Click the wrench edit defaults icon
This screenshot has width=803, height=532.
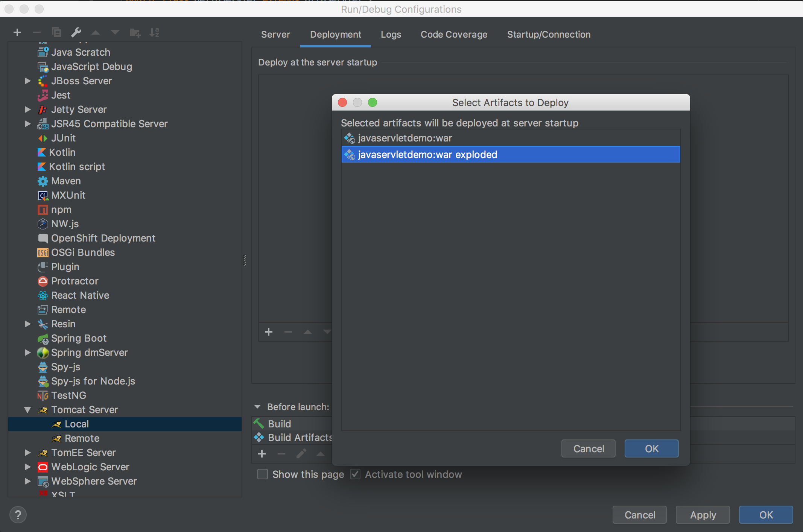[x=76, y=33]
